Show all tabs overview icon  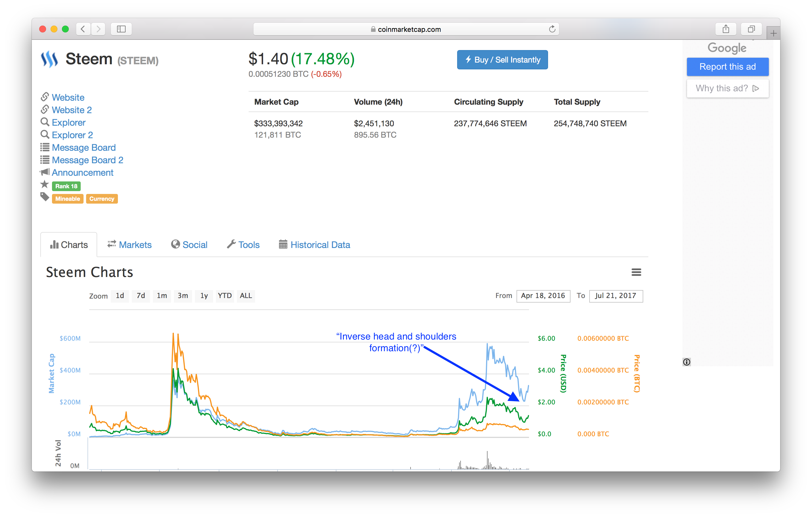(x=751, y=29)
